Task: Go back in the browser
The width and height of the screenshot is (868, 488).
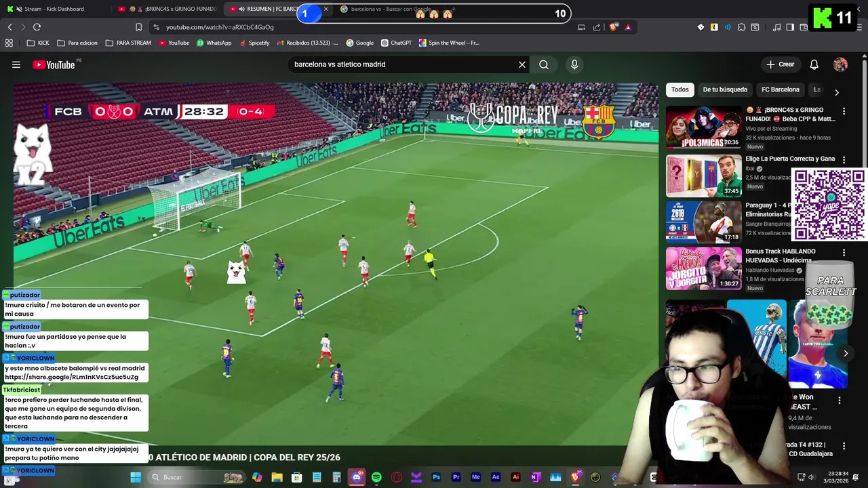Action: [x=9, y=27]
